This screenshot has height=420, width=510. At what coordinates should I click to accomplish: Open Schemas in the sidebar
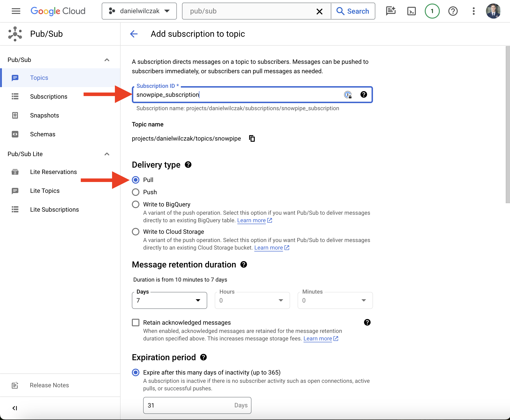click(x=60, y=134)
